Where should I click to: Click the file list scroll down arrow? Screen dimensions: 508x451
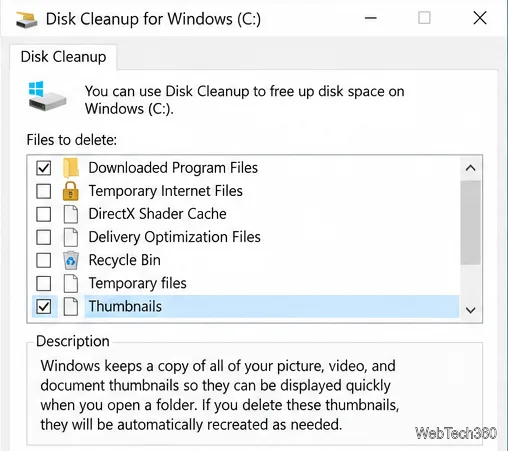tap(470, 310)
